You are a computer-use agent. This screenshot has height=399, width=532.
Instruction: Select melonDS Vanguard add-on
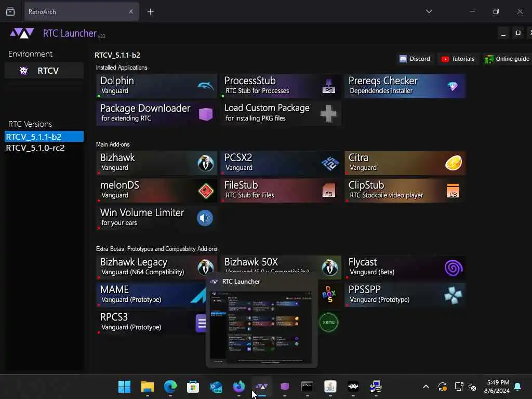point(157,191)
